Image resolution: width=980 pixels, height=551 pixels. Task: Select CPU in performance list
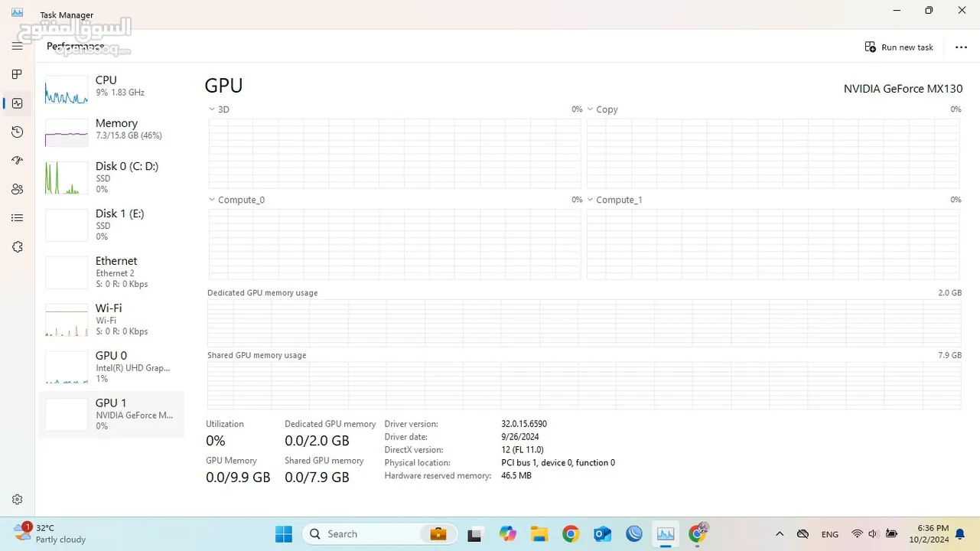point(111,90)
